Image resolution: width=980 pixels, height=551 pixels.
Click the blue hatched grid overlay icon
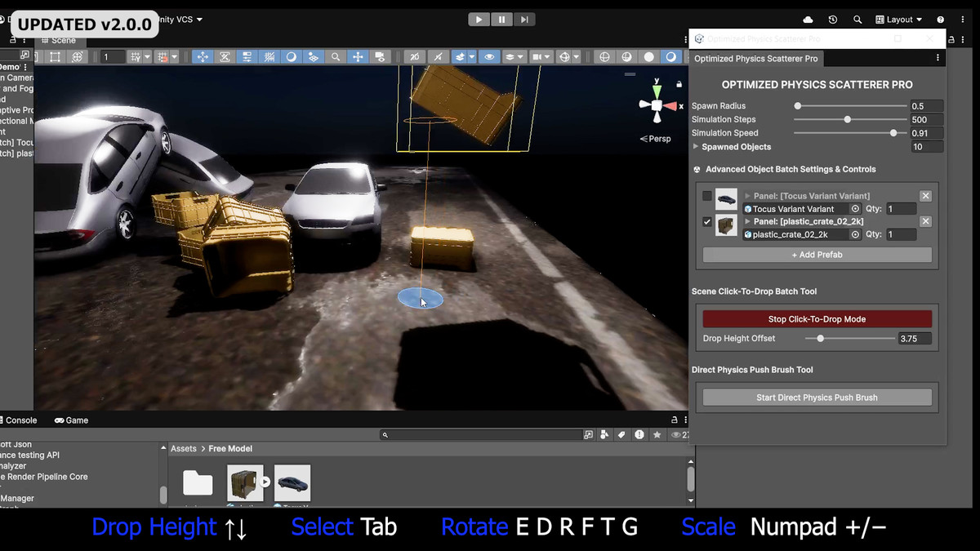[269, 57]
